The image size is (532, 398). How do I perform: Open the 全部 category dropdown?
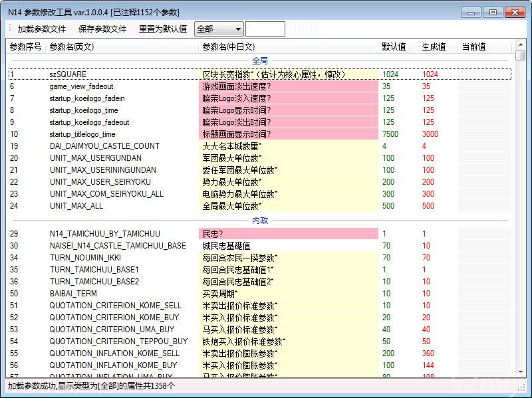pyautogui.click(x=219, y=29)
